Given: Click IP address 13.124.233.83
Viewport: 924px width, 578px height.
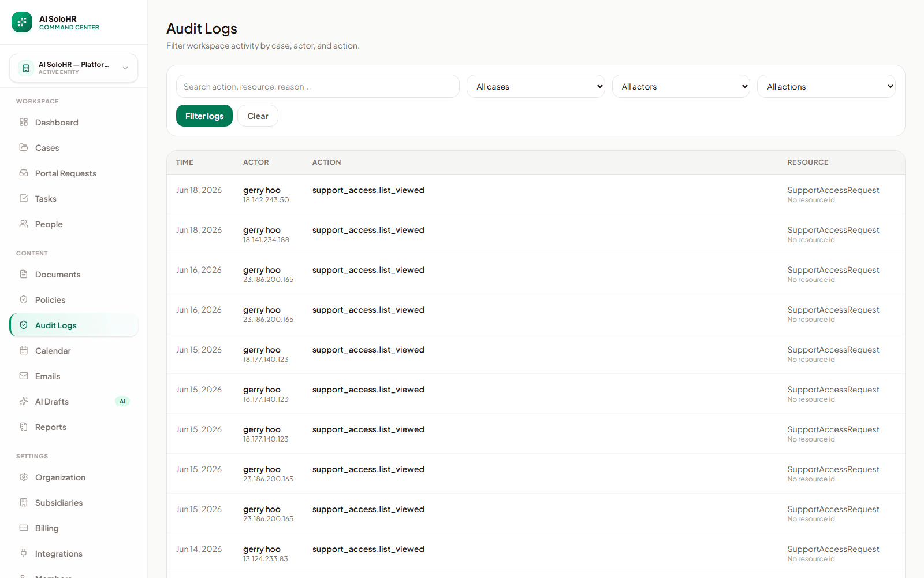Looking at the screenshot, I should (x=265, y=559).
